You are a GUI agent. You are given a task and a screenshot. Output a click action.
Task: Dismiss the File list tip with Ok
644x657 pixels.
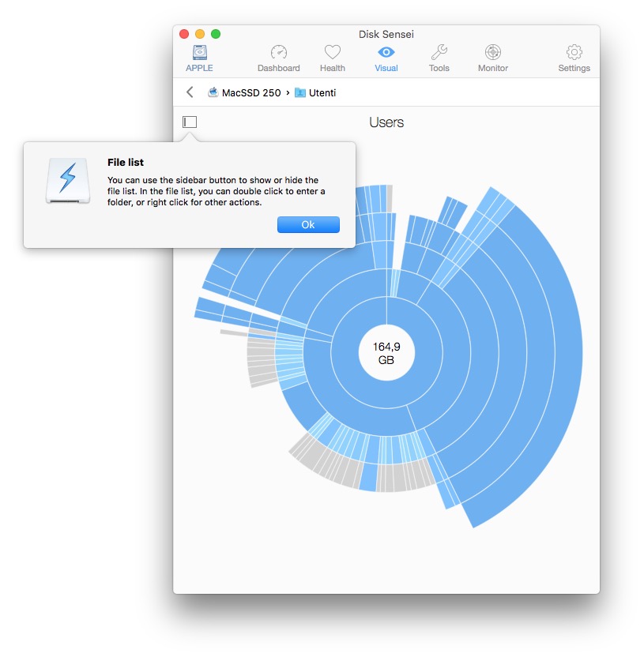click(308, 224)
